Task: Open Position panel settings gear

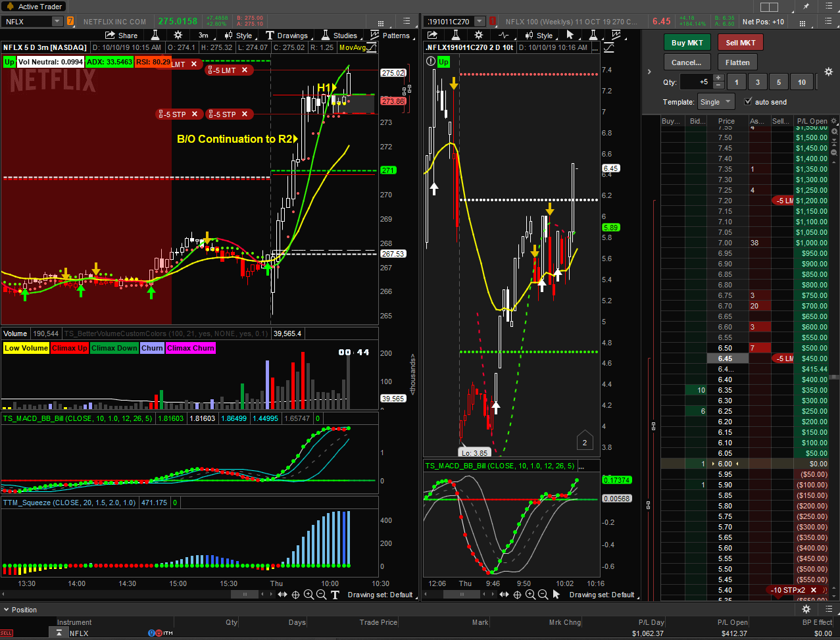Action: point(806,610)
